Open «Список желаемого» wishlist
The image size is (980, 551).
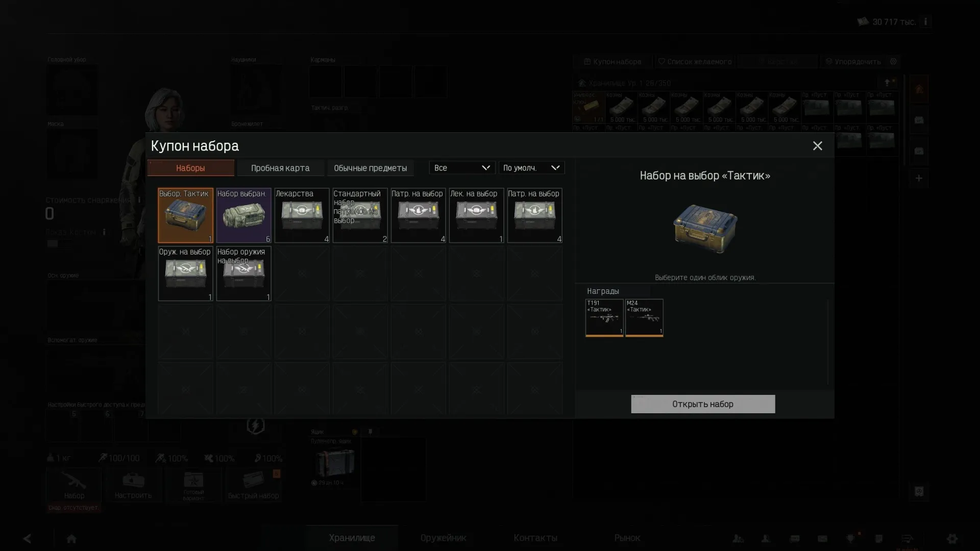click(695, 62)
